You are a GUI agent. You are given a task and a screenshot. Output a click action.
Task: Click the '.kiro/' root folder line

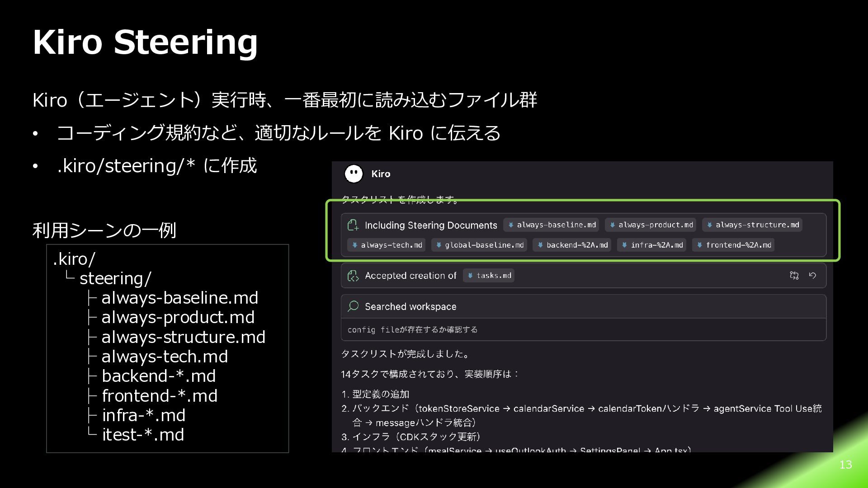coord(74,259)
